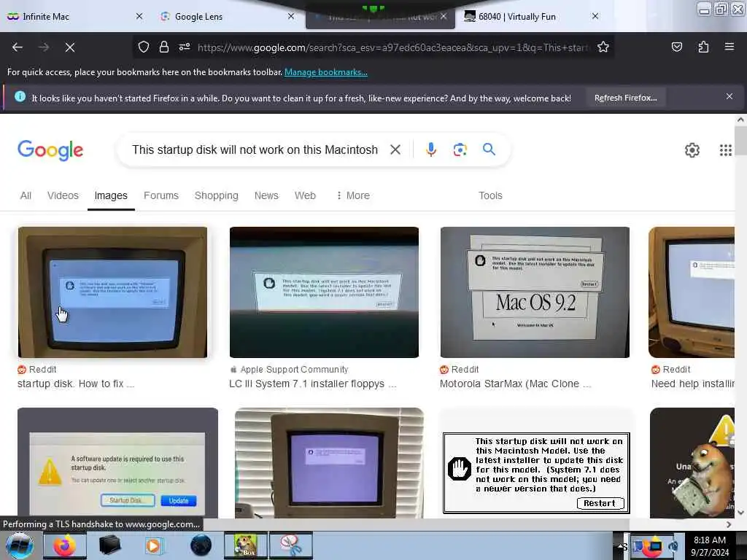The image size is (747, 560).
Task: Click the Manage bookmarks link
Action: [x=326, y=72]
